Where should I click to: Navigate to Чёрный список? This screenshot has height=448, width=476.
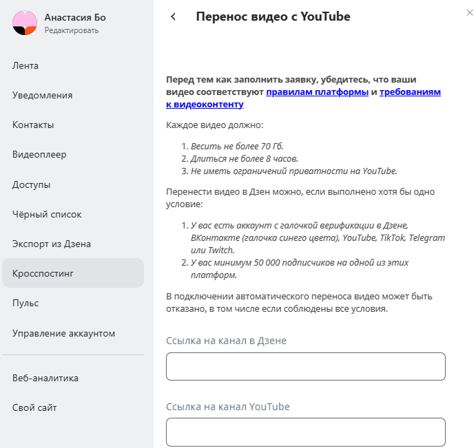pos(47,214)
